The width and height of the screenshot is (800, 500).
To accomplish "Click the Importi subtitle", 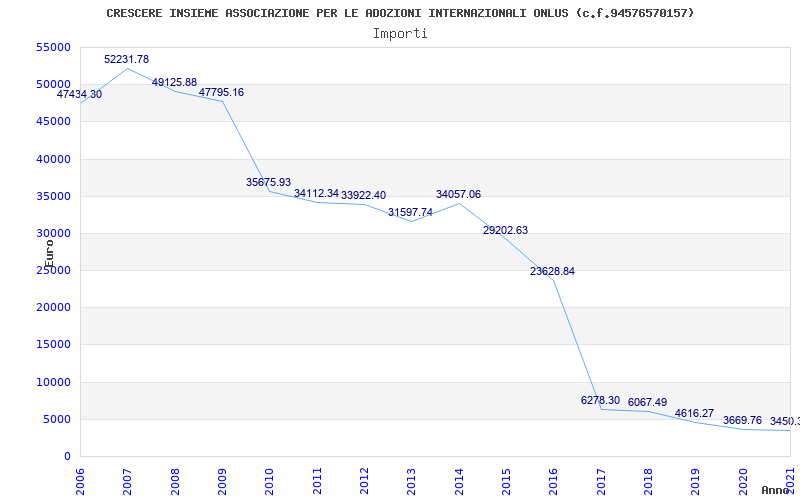I will (x=400, y=34).
